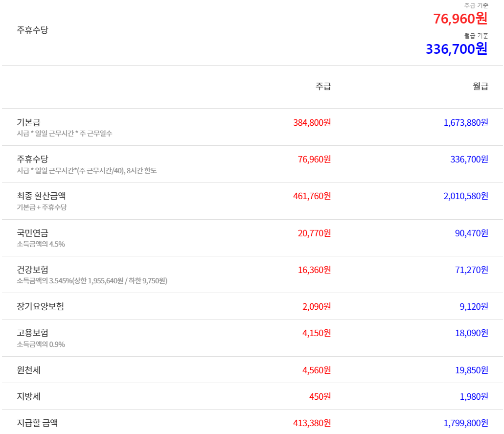Click the weekly 기본급 amount 384,800원

pyautogui.click(x=313, y=122)
